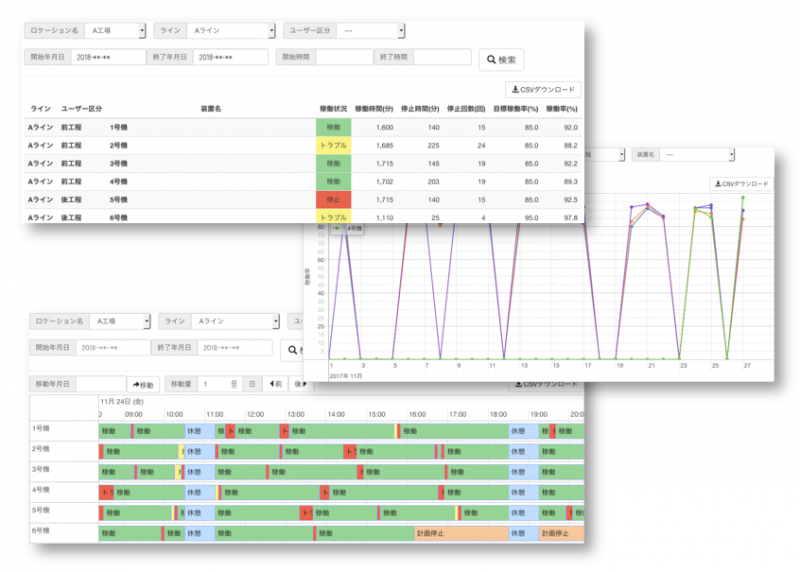Click the 検索 magnifier search button
This screenshot has height=572, width=800.
(x=501, y=60)
